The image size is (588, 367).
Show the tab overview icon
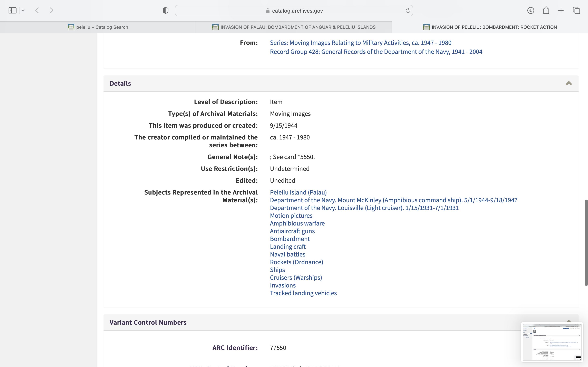(x=576, y=10)
